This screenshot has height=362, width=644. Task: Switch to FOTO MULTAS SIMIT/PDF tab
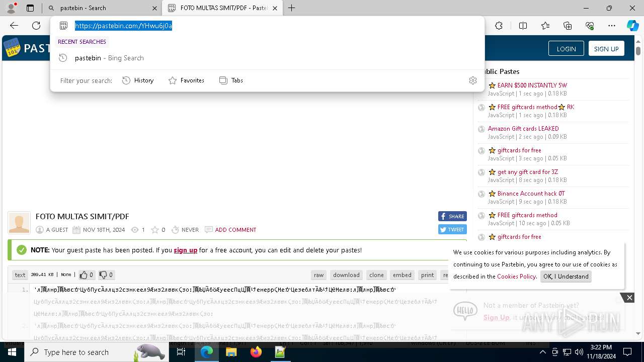(x=223, y=8)
